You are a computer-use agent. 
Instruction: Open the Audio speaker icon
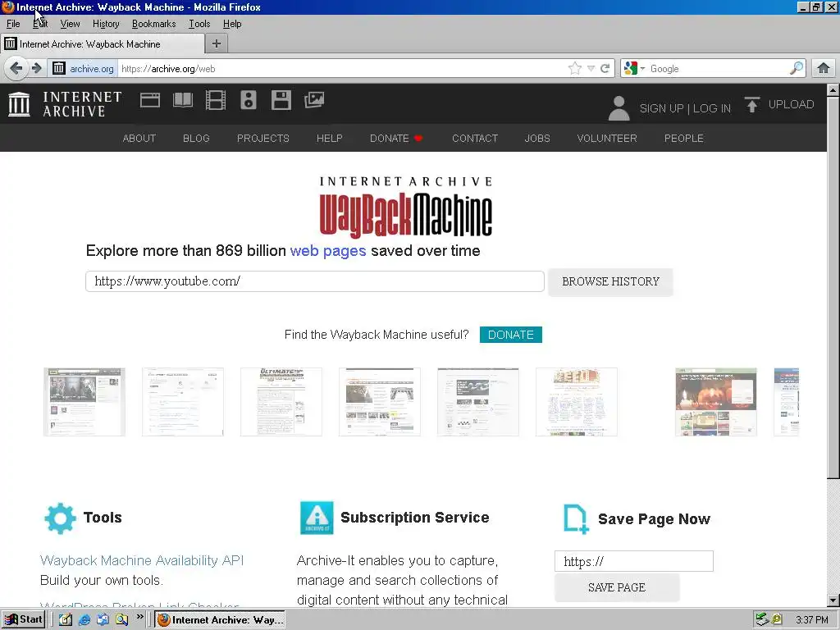coord(248,100)
